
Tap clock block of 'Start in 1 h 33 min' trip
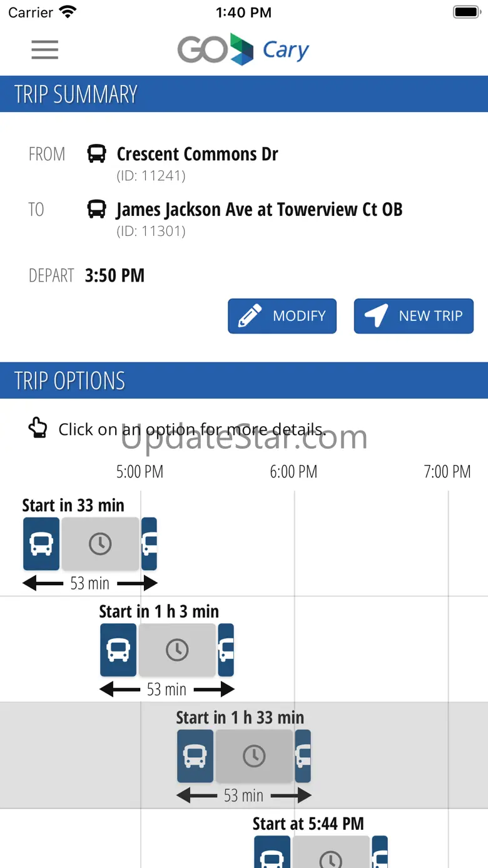[x=254, y=756]
